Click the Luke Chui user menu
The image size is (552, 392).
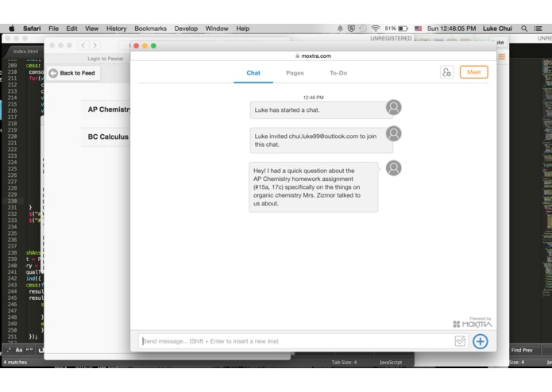[497, 29]
